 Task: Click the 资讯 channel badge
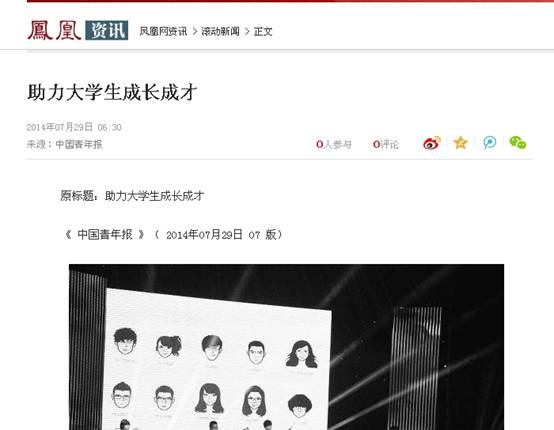[107, 31]
